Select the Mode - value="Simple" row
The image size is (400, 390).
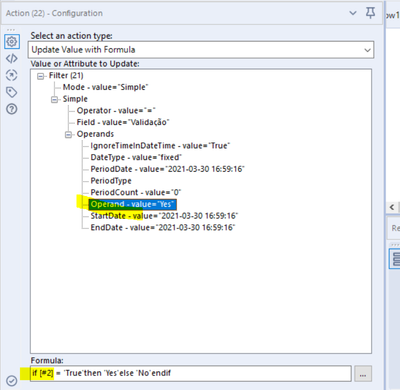click(105, 87)
